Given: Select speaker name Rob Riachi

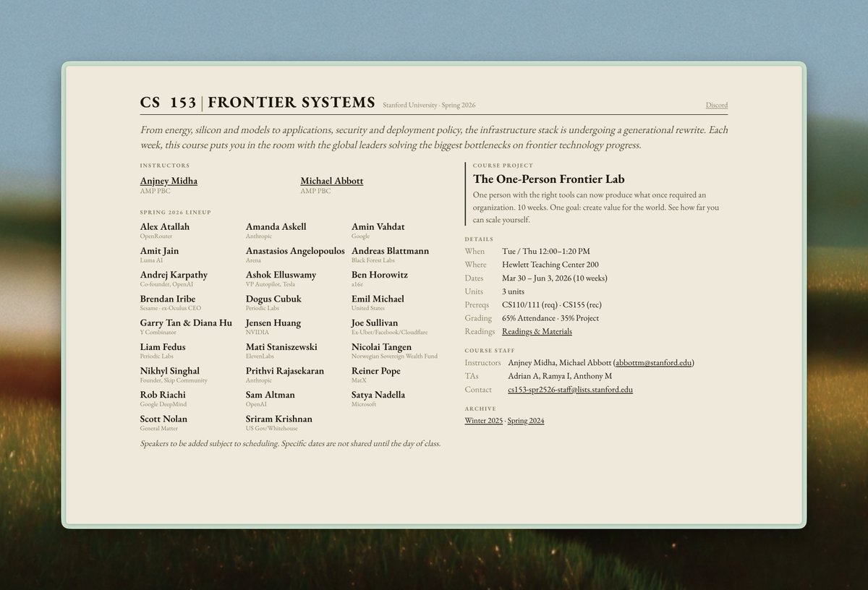Looking at the screenshot, I should pos(163,394).
